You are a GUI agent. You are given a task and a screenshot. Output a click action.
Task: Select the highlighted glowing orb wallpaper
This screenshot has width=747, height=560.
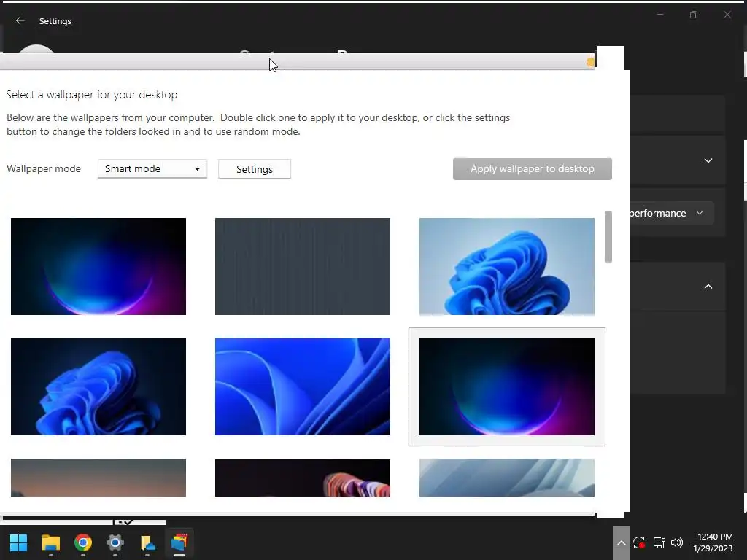(x=507, y=386)
